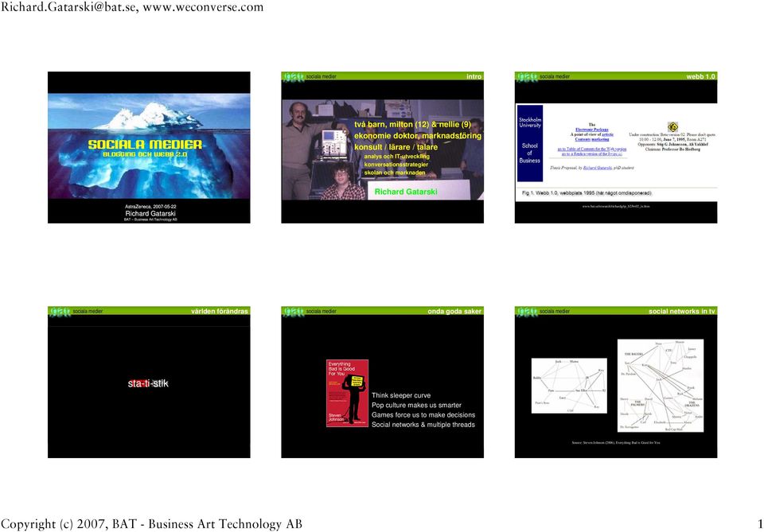764x532 pixels.
Task: Click 'skolan och marknaden' text
Action: 395,173
